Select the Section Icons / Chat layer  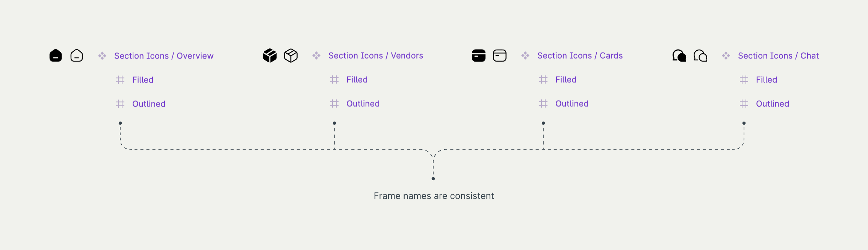pyautogui.click(x=778, y=56)
